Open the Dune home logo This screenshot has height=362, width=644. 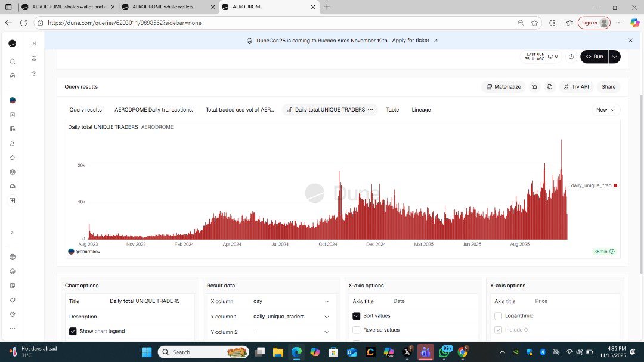pos(13,44)
